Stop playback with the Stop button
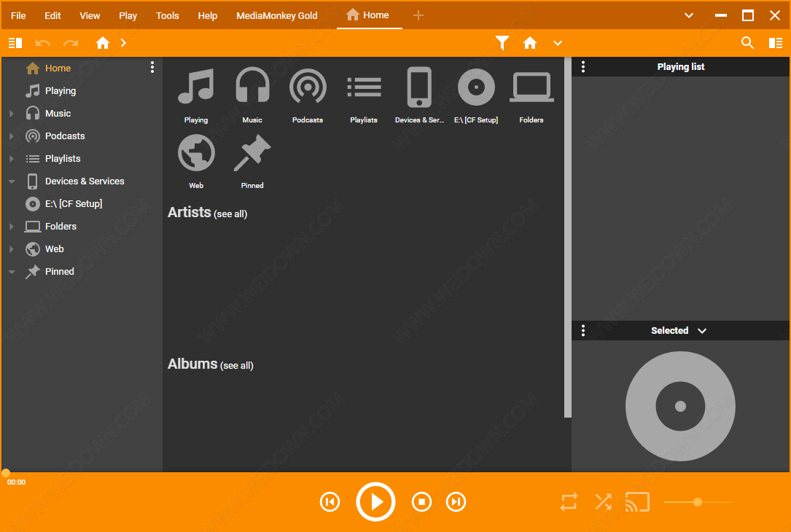This screenshot has height=532, width=791. 421,501
